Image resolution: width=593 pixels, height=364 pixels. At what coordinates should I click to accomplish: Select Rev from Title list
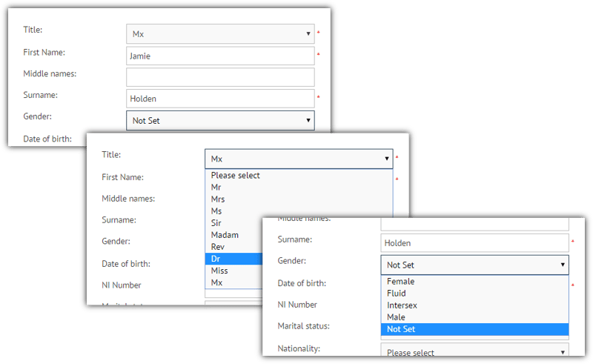(233, 247)
